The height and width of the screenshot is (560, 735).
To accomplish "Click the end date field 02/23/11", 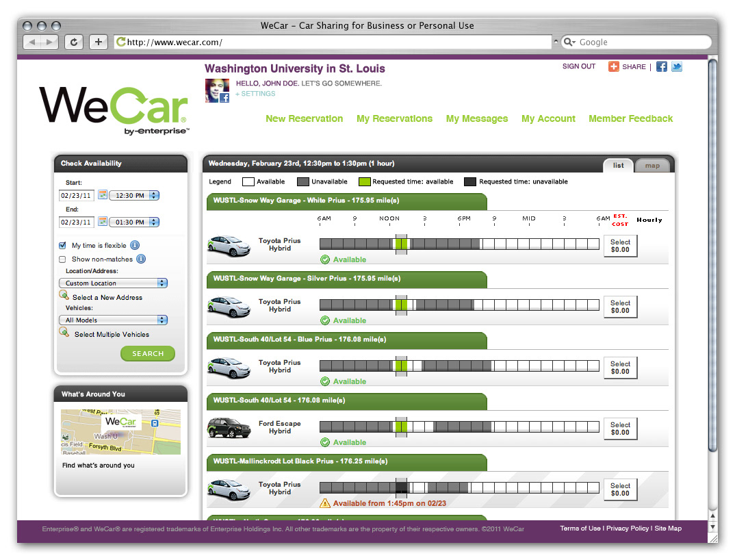I will (77, 222).
